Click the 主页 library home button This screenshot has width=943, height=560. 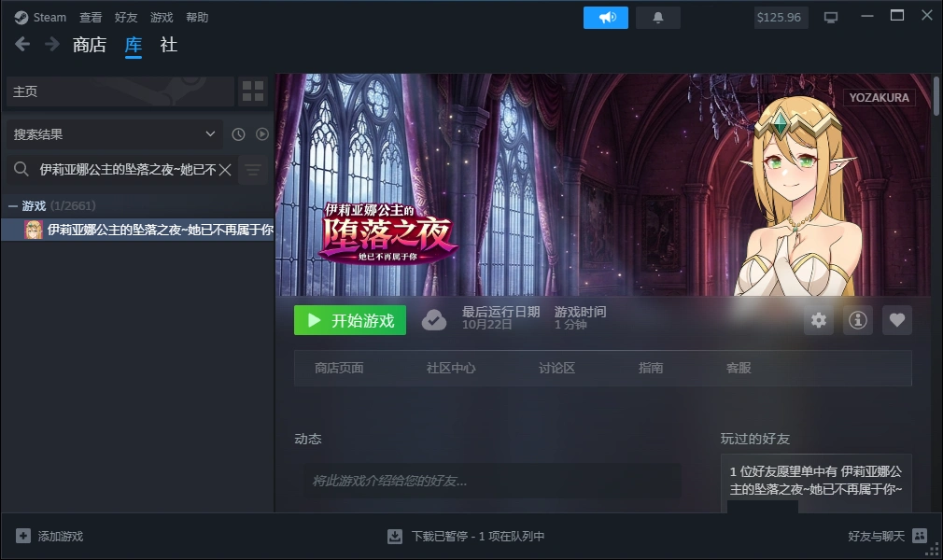point(120,91)
